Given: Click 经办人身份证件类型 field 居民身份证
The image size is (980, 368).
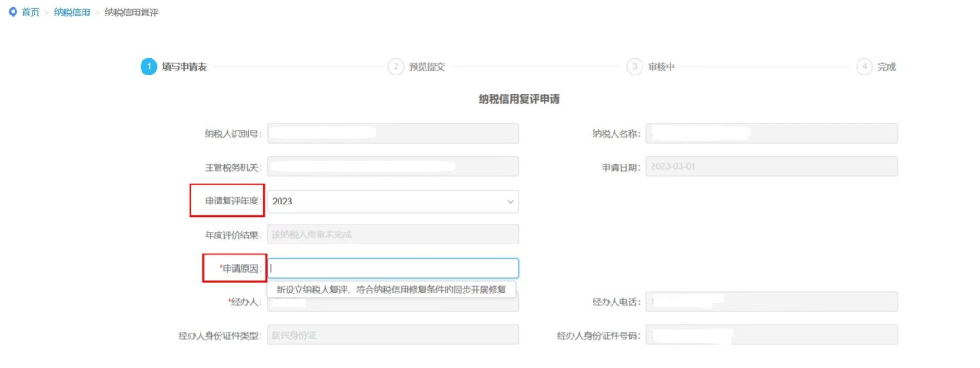Looking at the screenshot, I should pos(393,334).
